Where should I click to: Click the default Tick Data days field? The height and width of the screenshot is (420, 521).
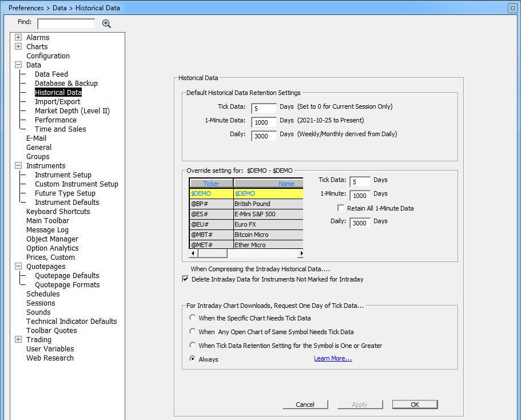pos(263,108)
